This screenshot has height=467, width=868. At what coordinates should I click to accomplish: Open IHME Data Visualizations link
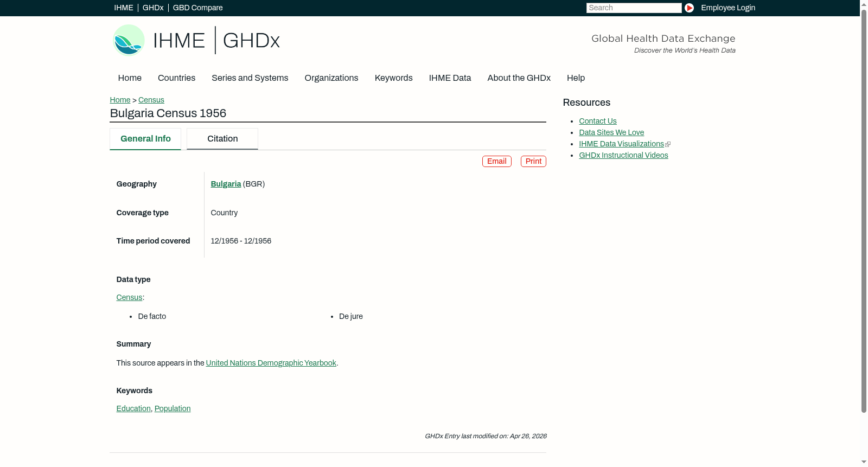(621, 144)
